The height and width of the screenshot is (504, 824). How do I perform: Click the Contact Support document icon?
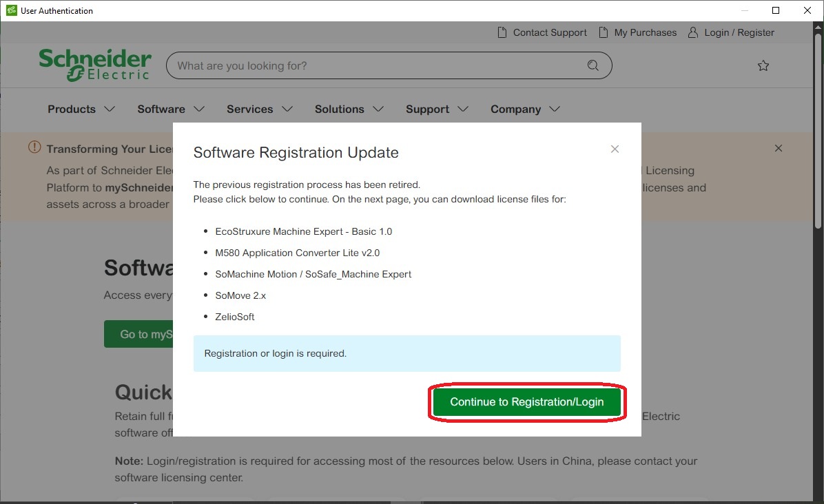(502, 32)
